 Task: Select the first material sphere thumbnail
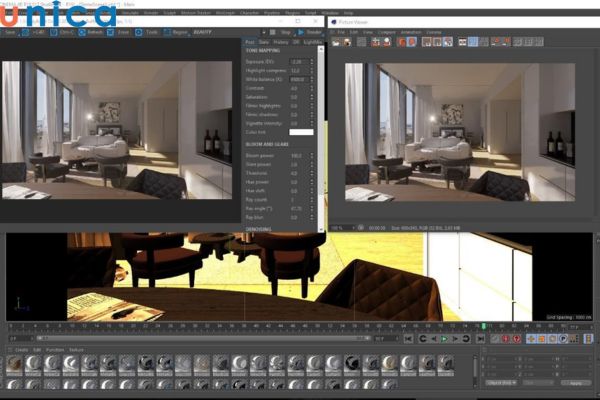[x=14, y=363]
